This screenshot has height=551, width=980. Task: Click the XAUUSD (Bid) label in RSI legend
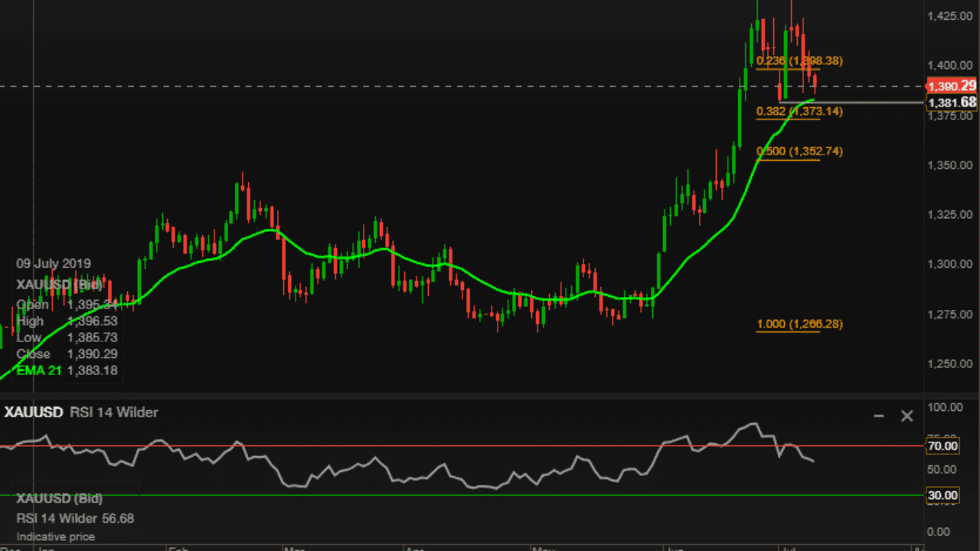[60, 499]
